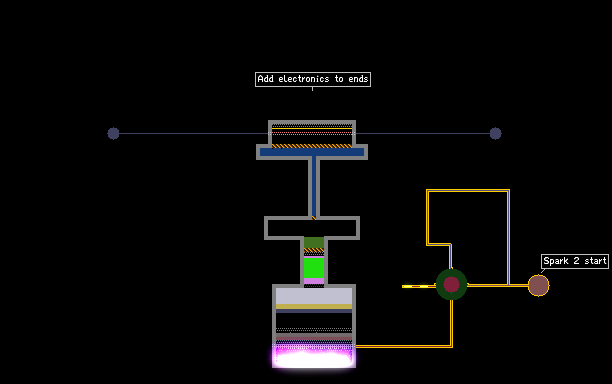Click the brown Spark 2 start circle
This screenshot has height=384, width=612.
(539, 286)
